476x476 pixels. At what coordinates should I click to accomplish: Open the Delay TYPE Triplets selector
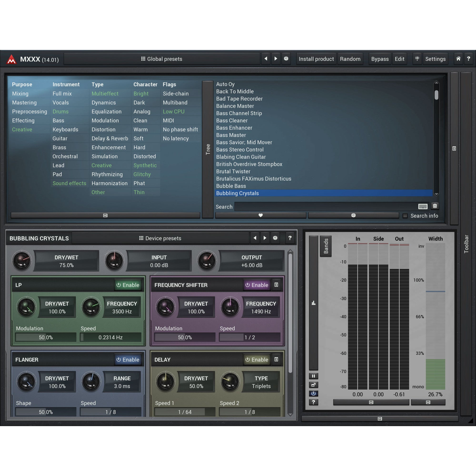pyautogui.click(x=261, y=382)
